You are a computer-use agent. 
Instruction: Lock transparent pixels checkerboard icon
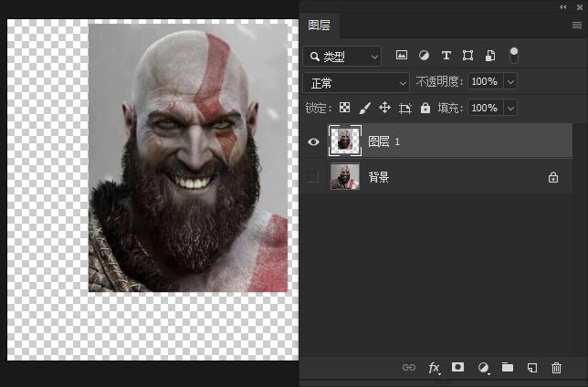tap(344, 108)
